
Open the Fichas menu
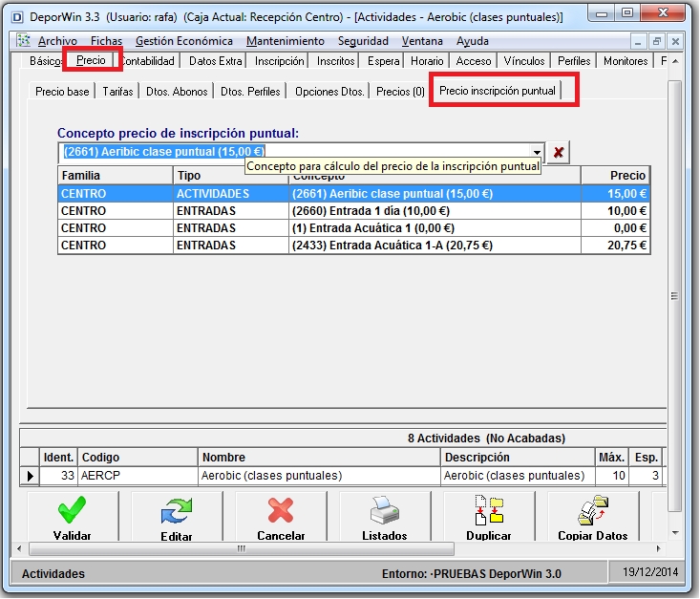coord(106,41)
